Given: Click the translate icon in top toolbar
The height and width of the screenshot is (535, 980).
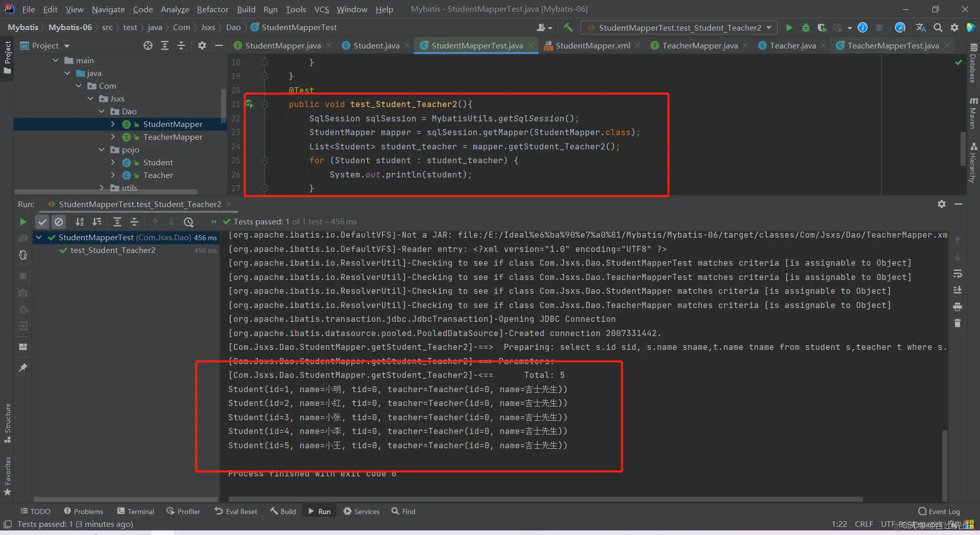Looking at the screenshot, I should (x=921, y=28).
